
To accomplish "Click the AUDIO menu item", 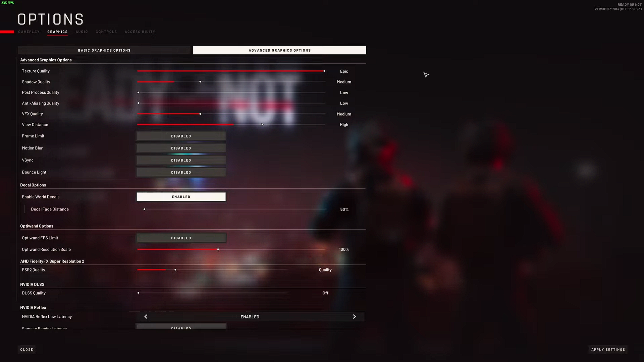I will (82, 32).
